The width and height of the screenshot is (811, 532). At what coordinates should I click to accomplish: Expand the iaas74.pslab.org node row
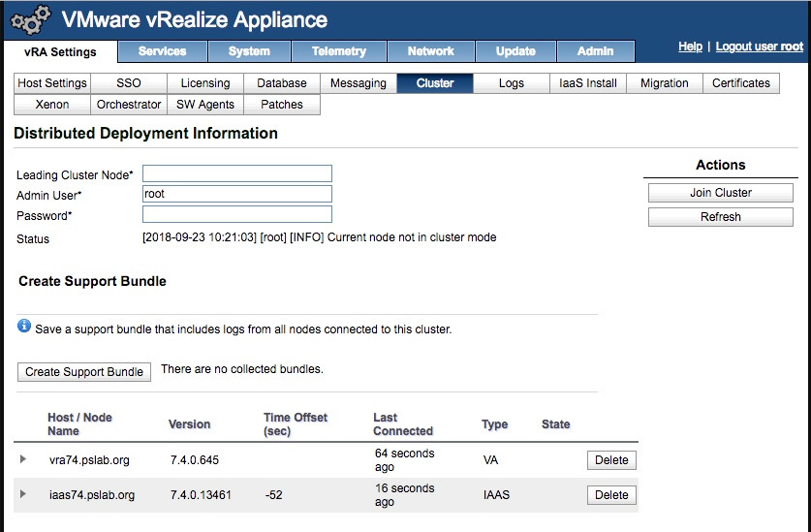coord(22,493)
